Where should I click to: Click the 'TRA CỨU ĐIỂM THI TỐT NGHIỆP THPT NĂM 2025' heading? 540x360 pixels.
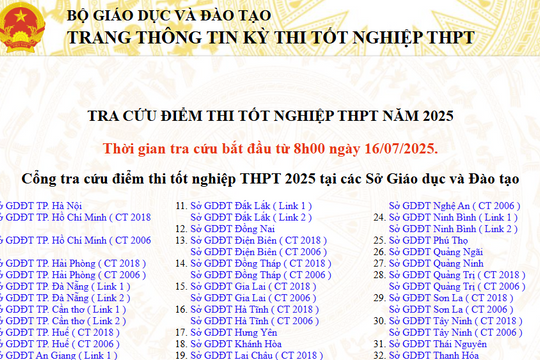[x=270, y=116]
